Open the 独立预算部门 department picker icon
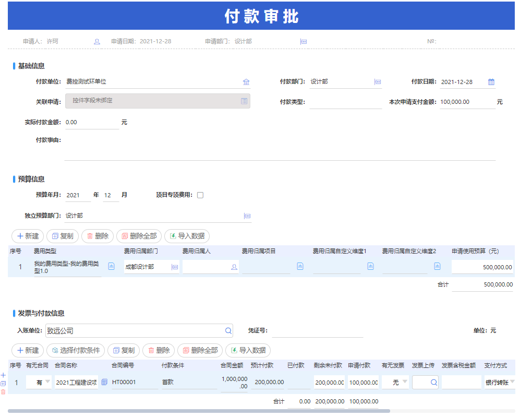Image resolution: width=532 pixels, height=417 pixels. (x=247, y=216)
